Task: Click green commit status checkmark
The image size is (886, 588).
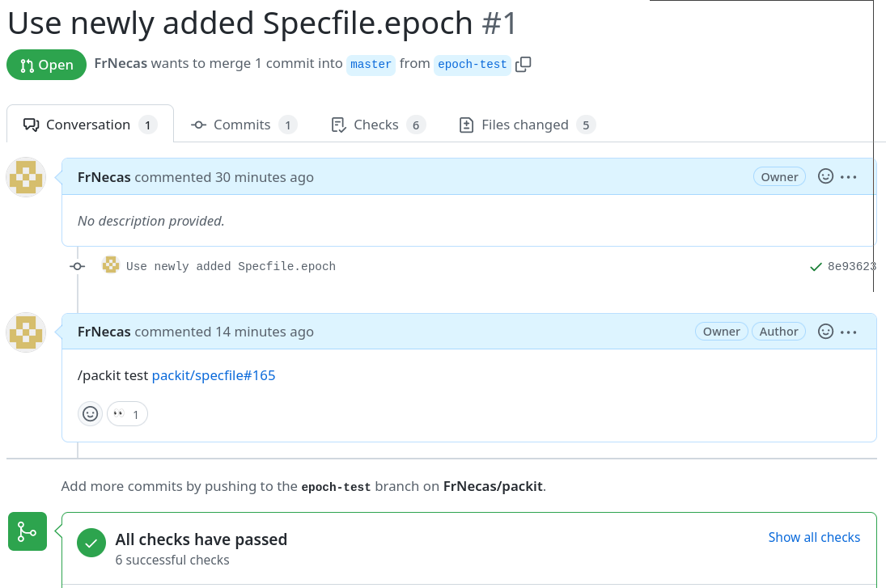Action: tap(816, 266)
